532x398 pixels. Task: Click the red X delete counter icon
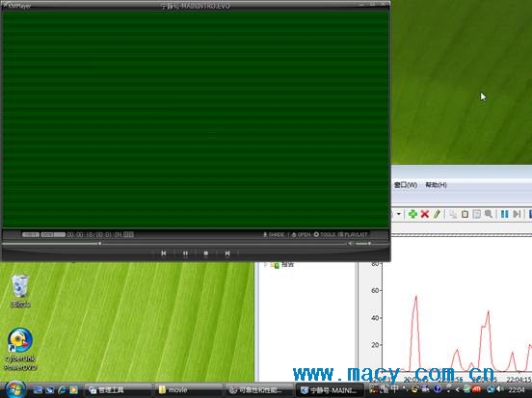[x=425, y=214]
